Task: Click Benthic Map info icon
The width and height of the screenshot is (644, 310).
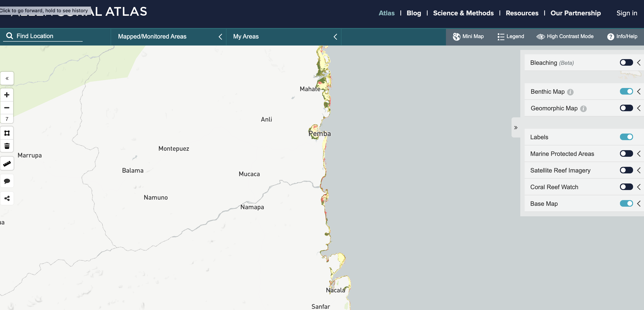Action: tap(570, 92)
